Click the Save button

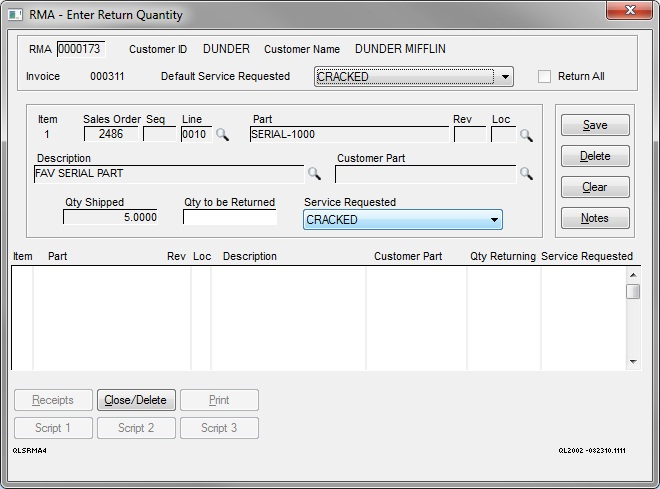pyautogui.click(x=595, y=125)
